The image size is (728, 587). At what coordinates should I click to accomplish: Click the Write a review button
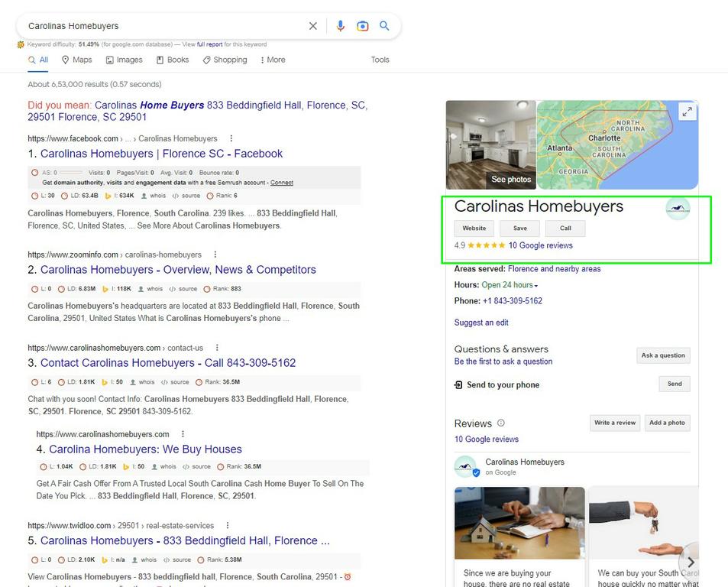(x=615, y=423)
